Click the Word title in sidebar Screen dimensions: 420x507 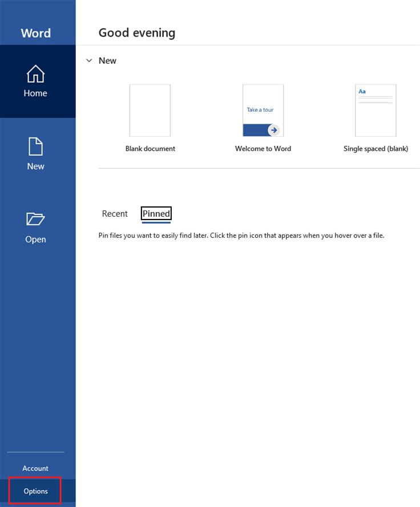[x=35, y=33]
